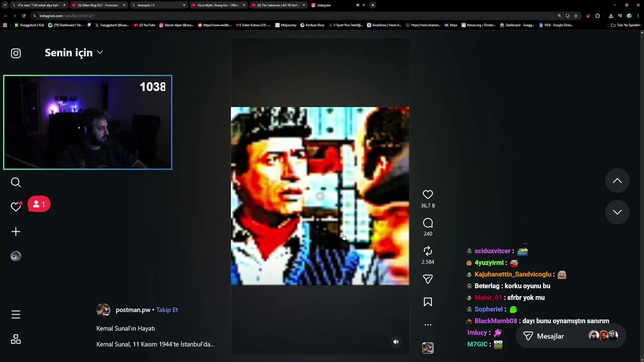Screen dimensions: 644x362
Task: Open the (79) Dashboard bookmark
Action: tap(66, 25)
